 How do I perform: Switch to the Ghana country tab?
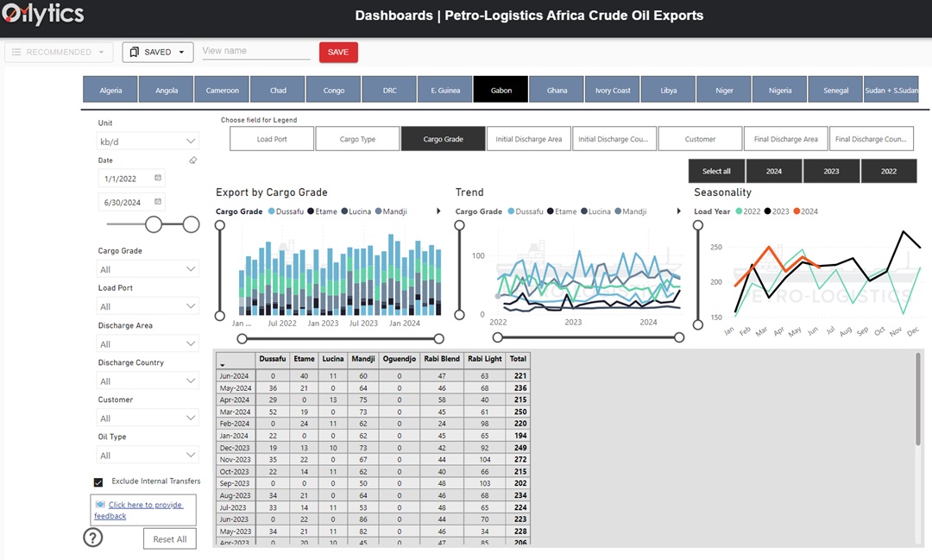(557, 90)
